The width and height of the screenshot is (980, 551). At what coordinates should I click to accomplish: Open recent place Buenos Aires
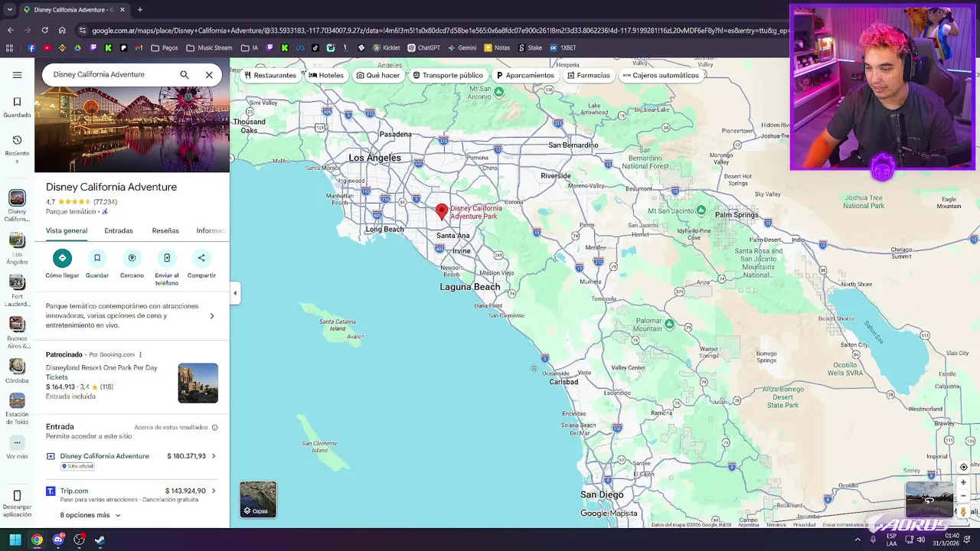(x=17, y=334)
